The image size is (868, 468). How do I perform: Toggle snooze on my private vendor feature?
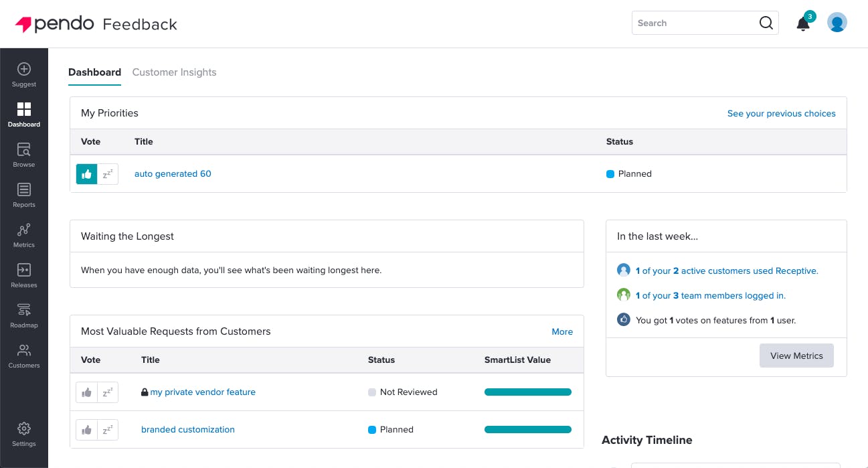point(108,392)
